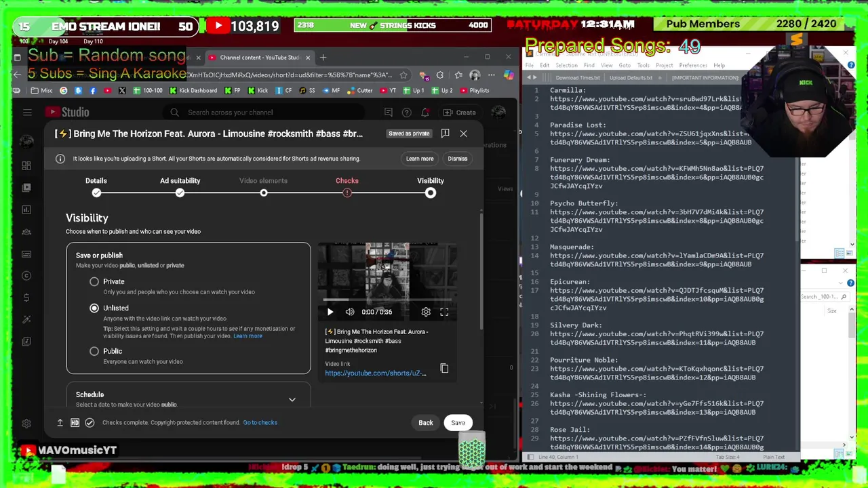The height and width of the screenshot is (488, 868).
Task: Open the Earn dollar icon in sidebar
Action: click(26, 298)
